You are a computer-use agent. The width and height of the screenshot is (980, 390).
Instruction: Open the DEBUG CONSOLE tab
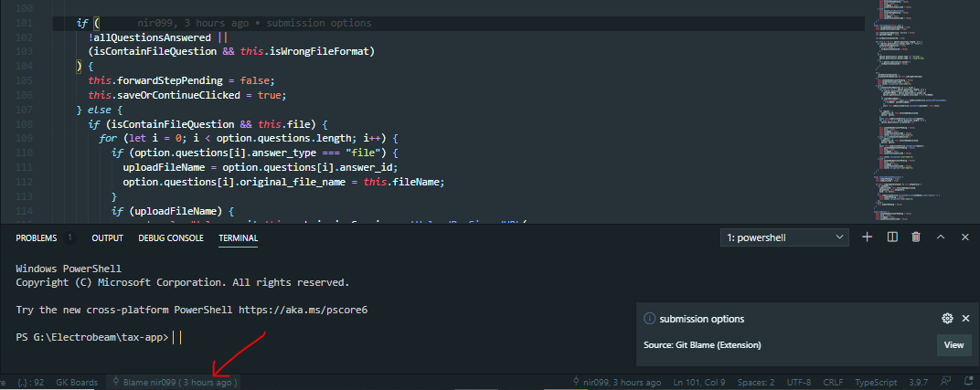[171, 237]
